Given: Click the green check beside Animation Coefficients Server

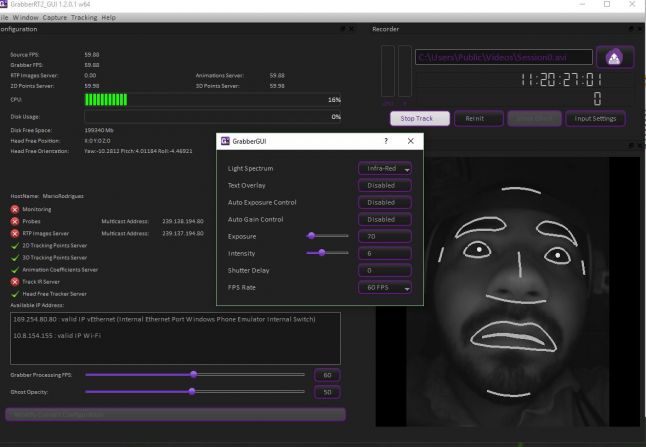Looking at the screenshot, I should pos(15,270).
